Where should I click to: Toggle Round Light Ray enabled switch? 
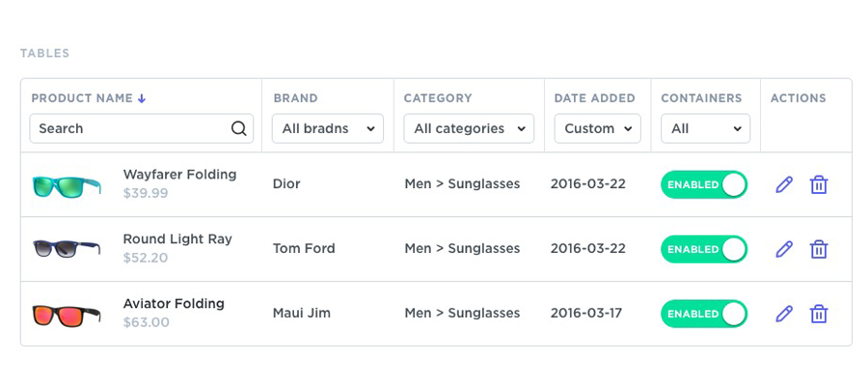[704, 249]
